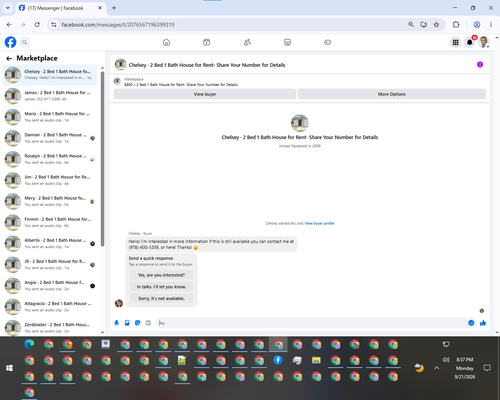500x400 pixels.
Task: Open the Gaming icon in top navigation
Action: (x=328, y=42)
